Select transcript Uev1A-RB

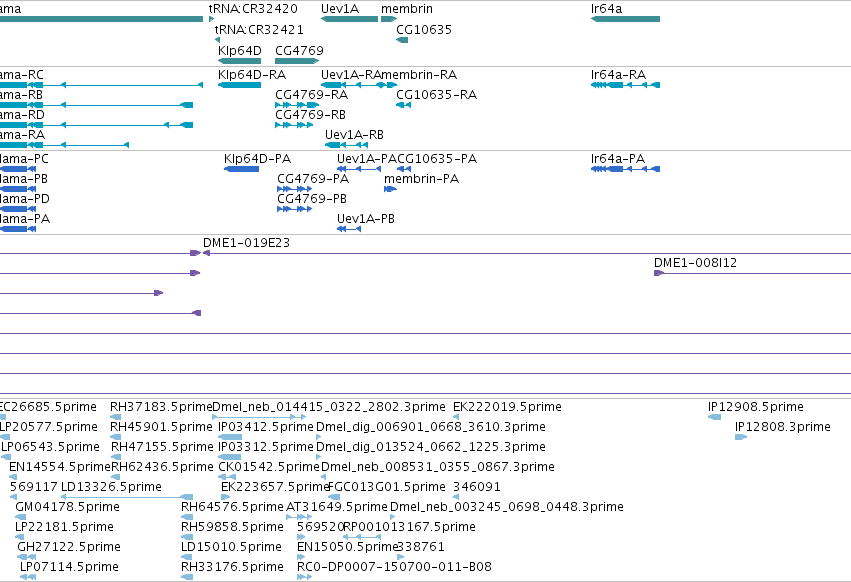click(346, 145)
